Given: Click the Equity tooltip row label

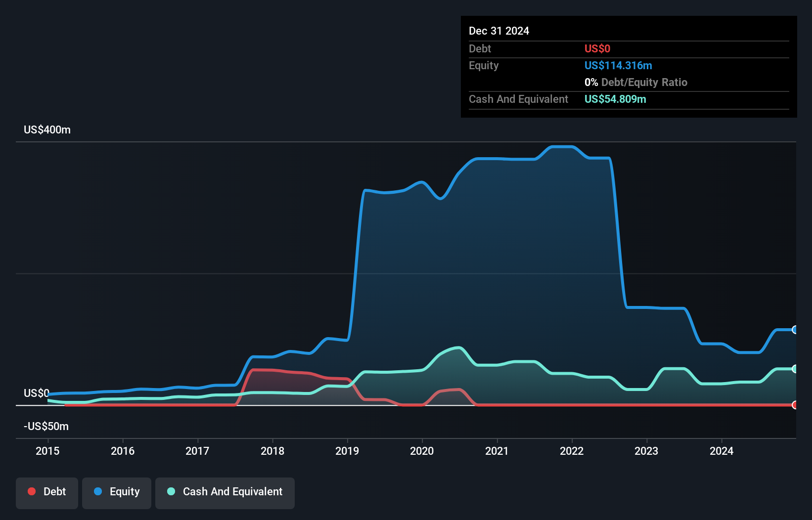Looking at the screenshot, I should tap(484, 65).
